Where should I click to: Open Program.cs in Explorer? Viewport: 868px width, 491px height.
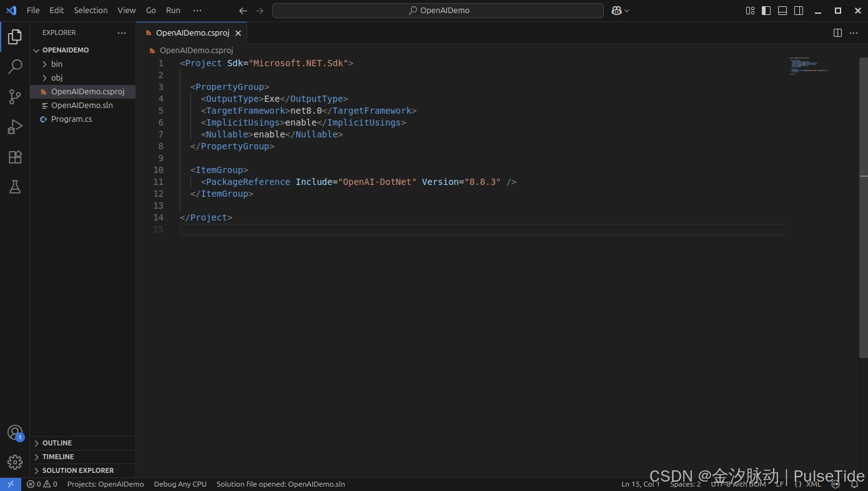(x=82, y=119)
